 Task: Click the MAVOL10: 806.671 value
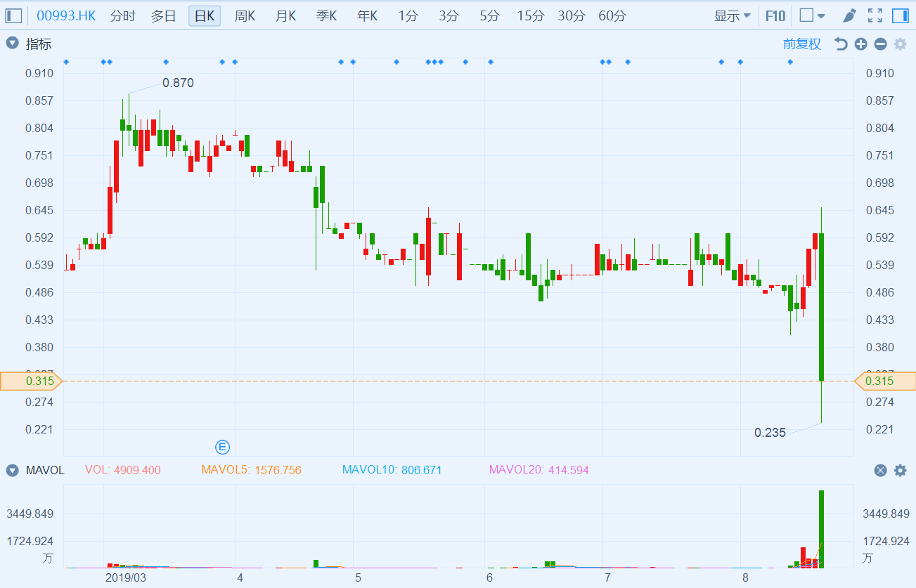click(392, 470)
